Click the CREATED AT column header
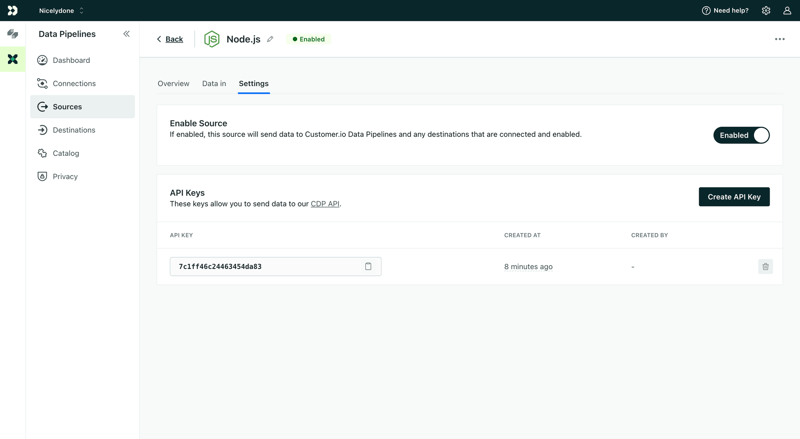Image resolution: width=800 pixels, height=439 pixels. click(x=522, y=235)
